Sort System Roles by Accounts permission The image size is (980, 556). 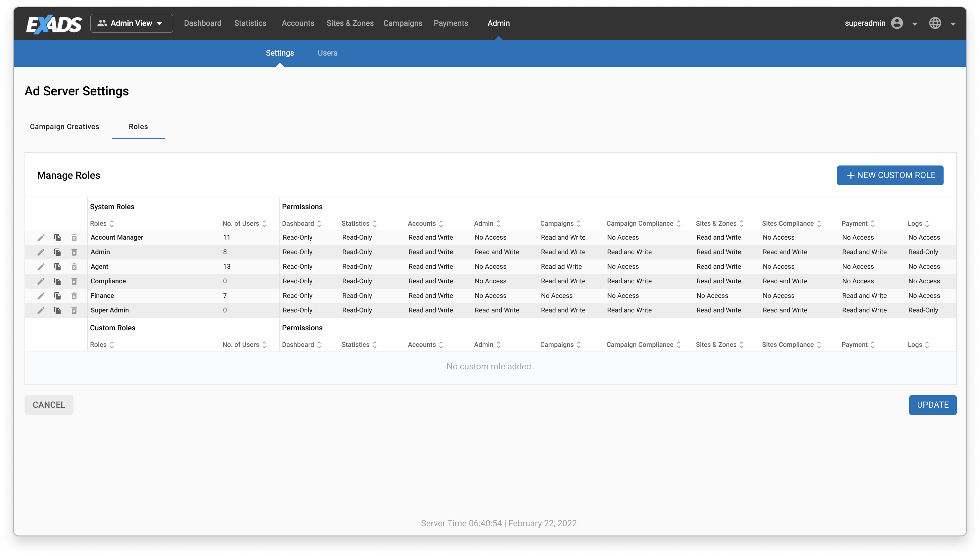[441, 223]
